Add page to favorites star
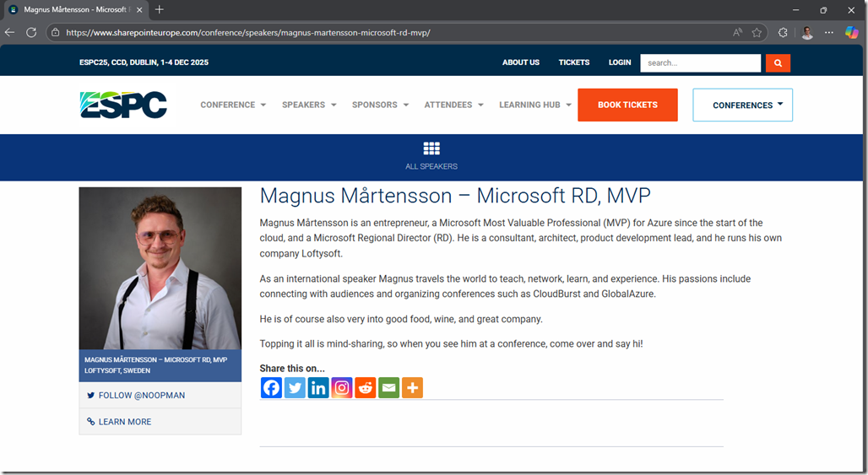 (757, 33)
